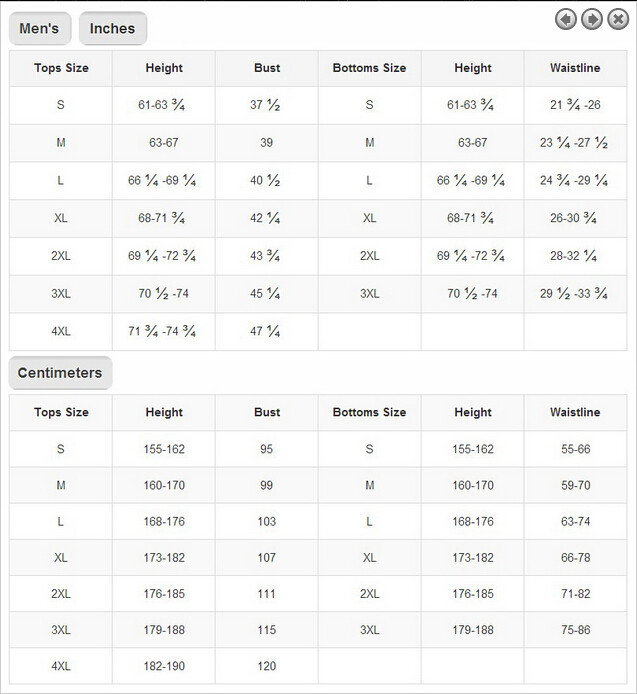
Task: Select the waistline 75-86 cell
Action: (575, 630)
